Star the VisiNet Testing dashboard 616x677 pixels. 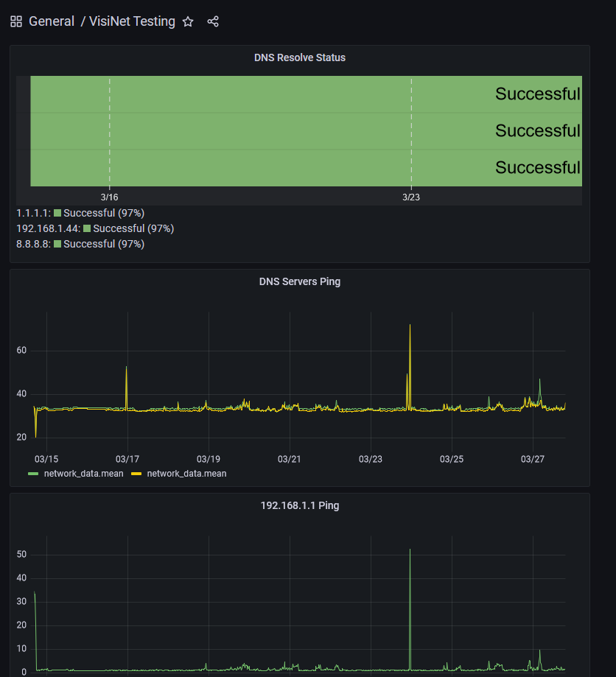point(188,21)
